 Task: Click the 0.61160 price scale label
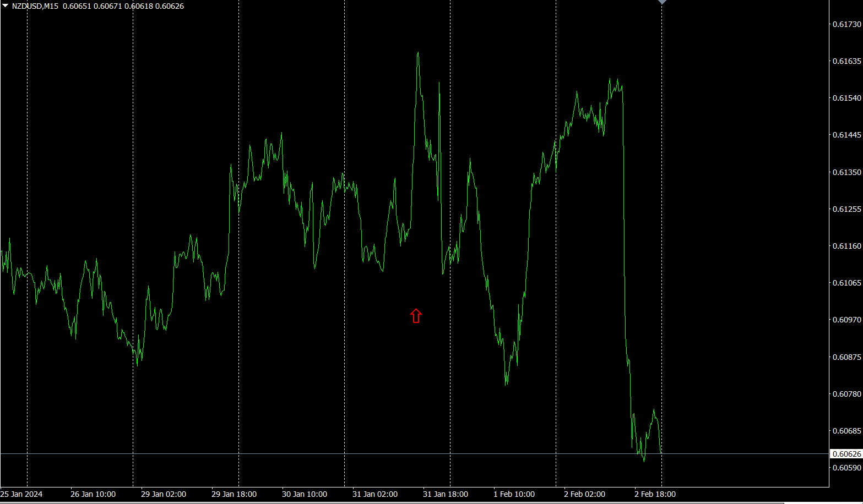click(846, 246)
